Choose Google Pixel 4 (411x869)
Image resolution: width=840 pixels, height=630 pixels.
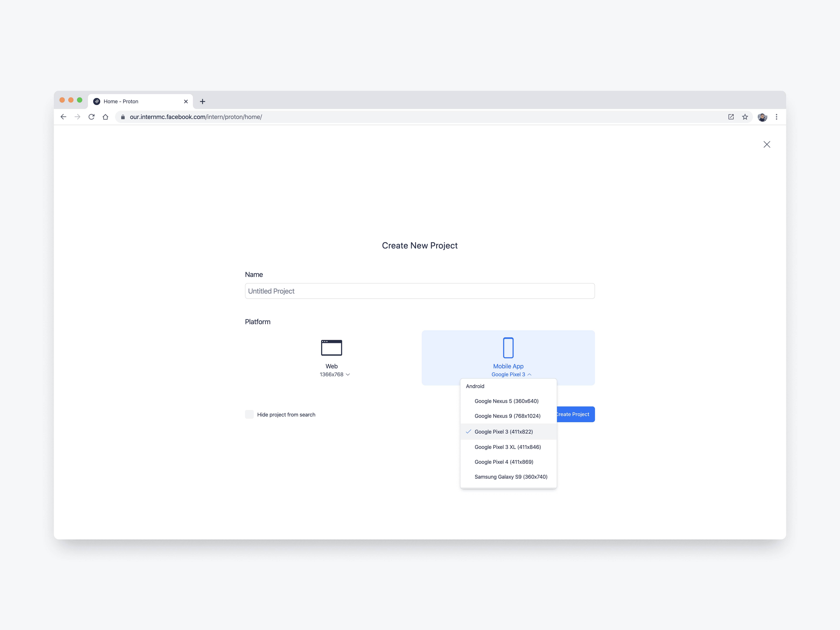click(x=504, y=462)
